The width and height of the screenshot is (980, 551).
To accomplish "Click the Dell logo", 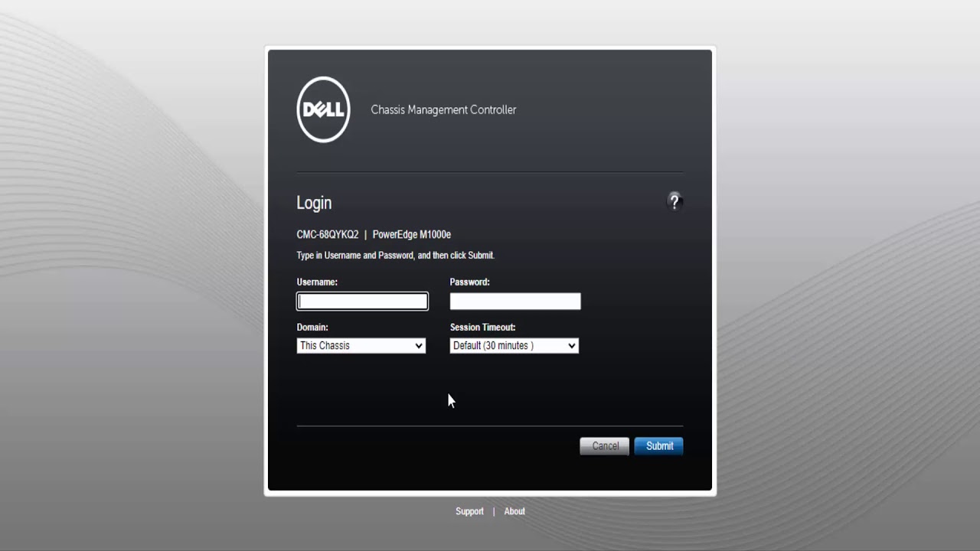I will point(323,109).
